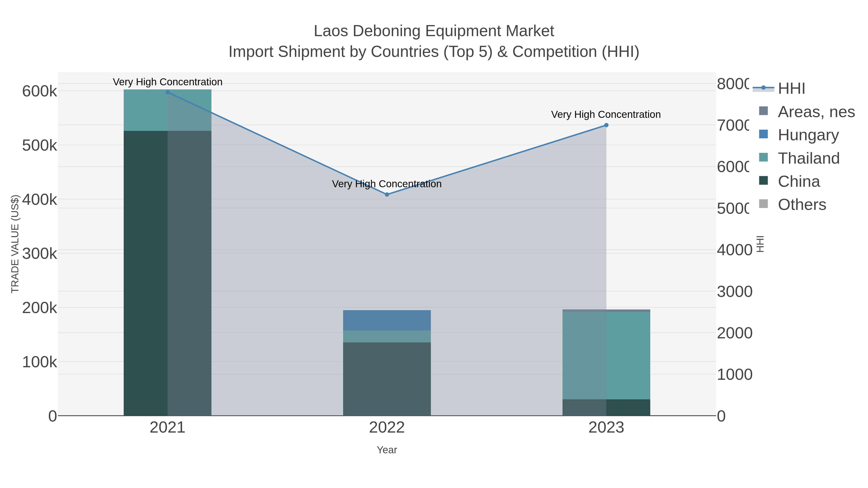Click the 2022 Very High Concentration annotation
Viewport: 868px width, 488px height.
pyautogui.click(x=387, y=184)
